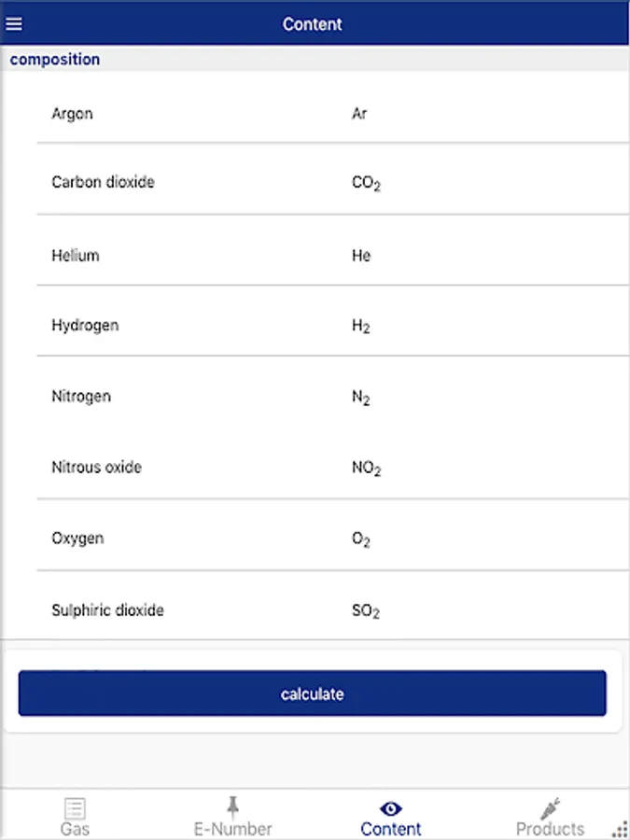Tap the E-Number pin icon
Image resolution: width=630 pixels, height=840 pixels.
[232, 807]
